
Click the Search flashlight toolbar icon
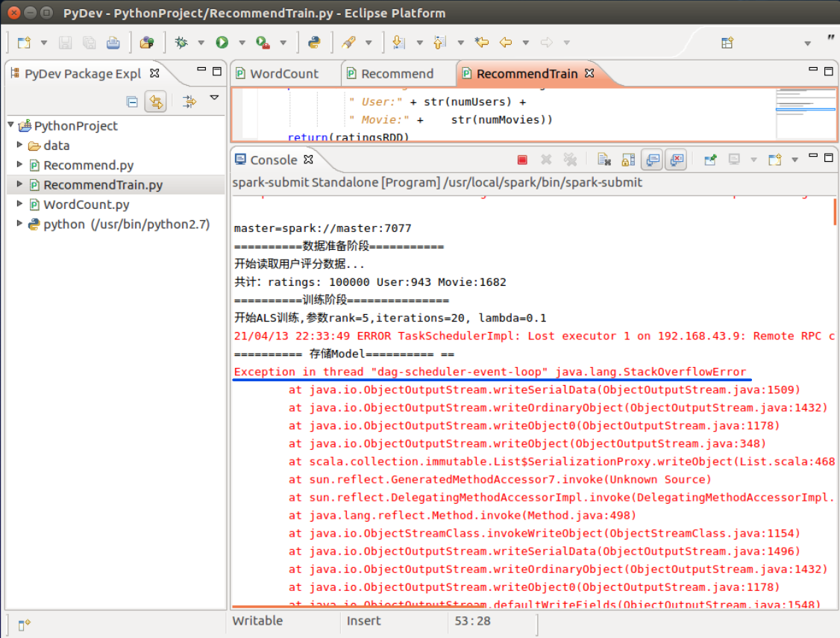(x=348, y=43)
